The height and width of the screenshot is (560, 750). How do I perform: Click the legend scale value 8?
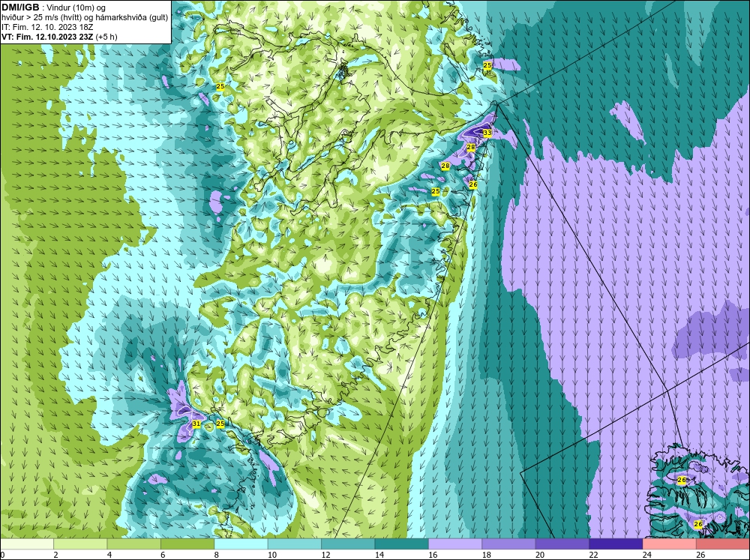coord(217,555)
